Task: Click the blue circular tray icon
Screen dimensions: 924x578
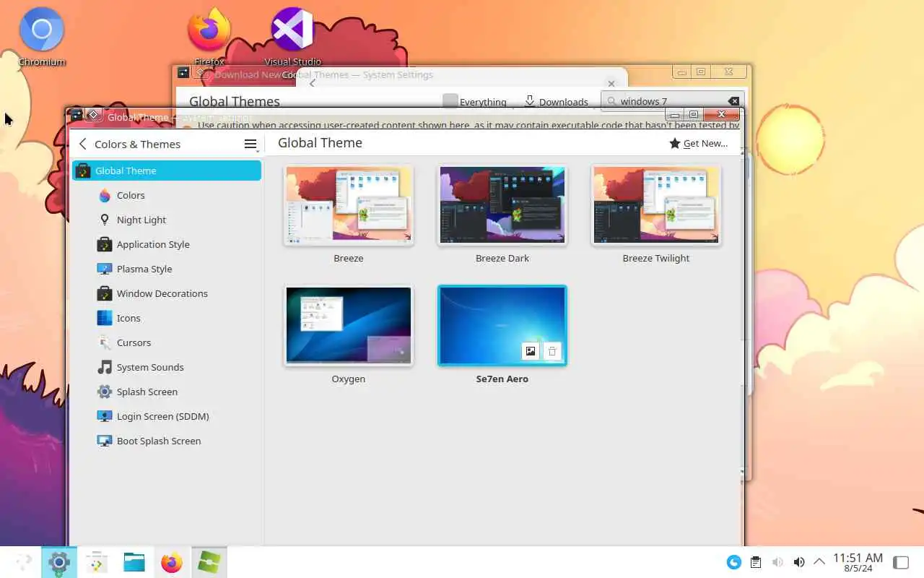Action: [733, 562]
